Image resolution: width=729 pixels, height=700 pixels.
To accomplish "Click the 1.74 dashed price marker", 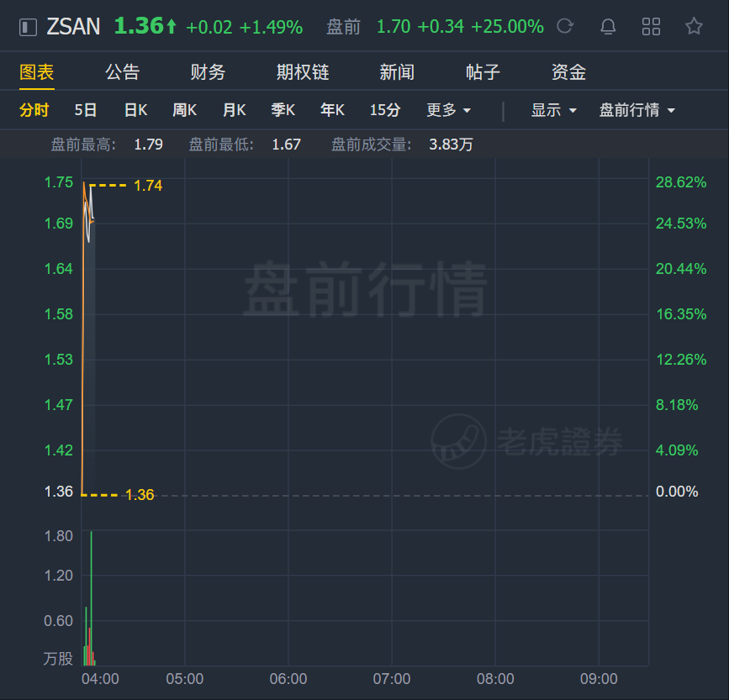I will click(126, 186).
